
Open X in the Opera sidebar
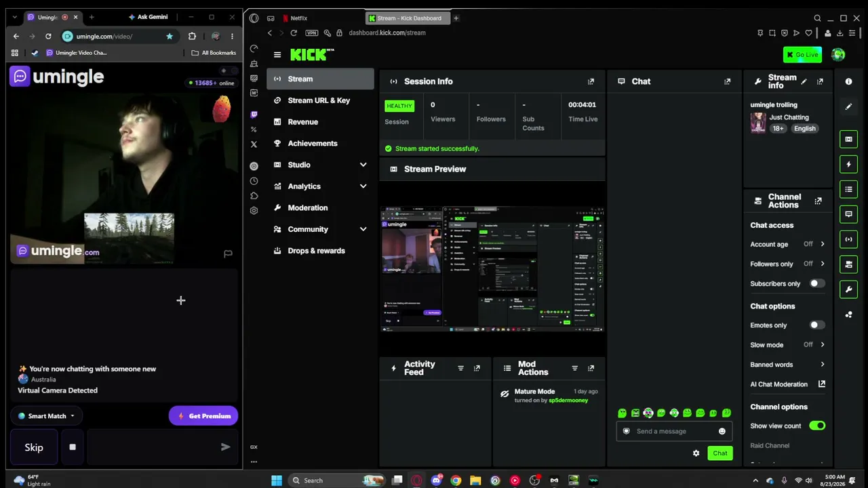254,144
